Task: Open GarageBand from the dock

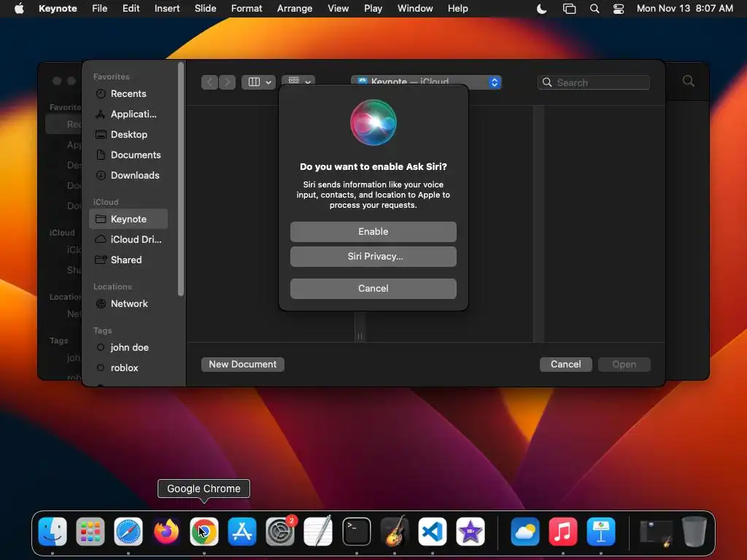Action: coord(395,532)
